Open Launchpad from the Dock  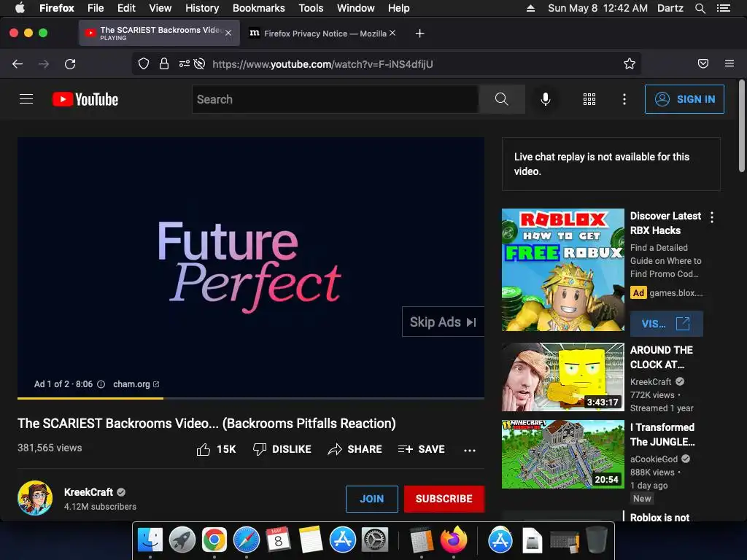click(x=182, y=540)
